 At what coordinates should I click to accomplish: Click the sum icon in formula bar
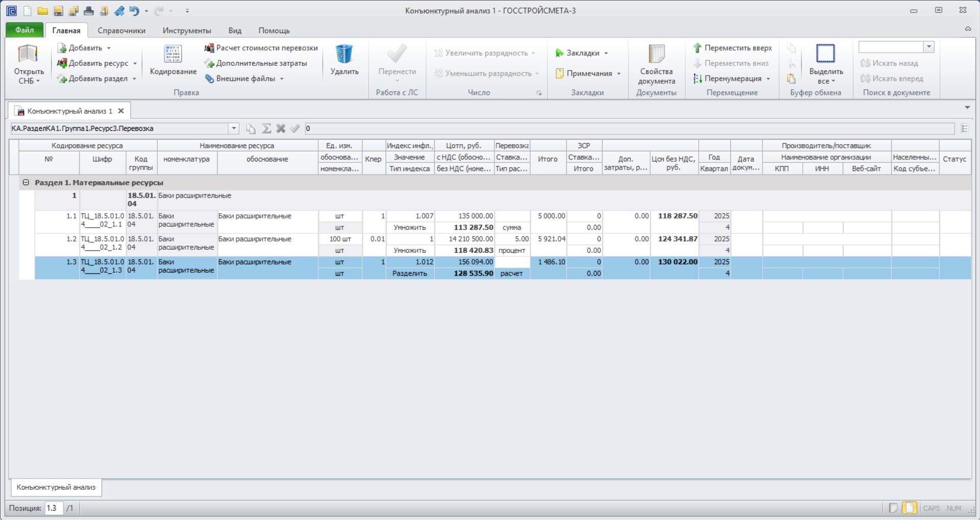[x=266, y=129]
